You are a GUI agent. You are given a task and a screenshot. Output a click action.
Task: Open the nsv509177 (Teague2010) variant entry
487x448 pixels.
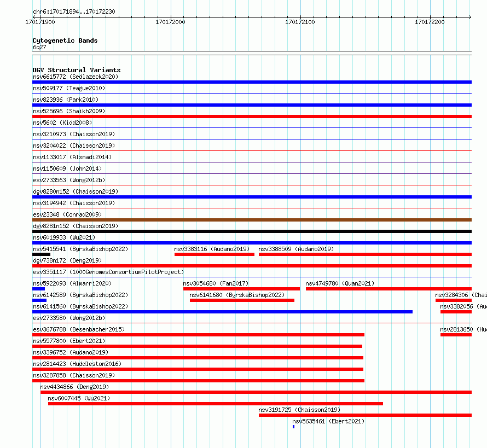pos(69,88)
